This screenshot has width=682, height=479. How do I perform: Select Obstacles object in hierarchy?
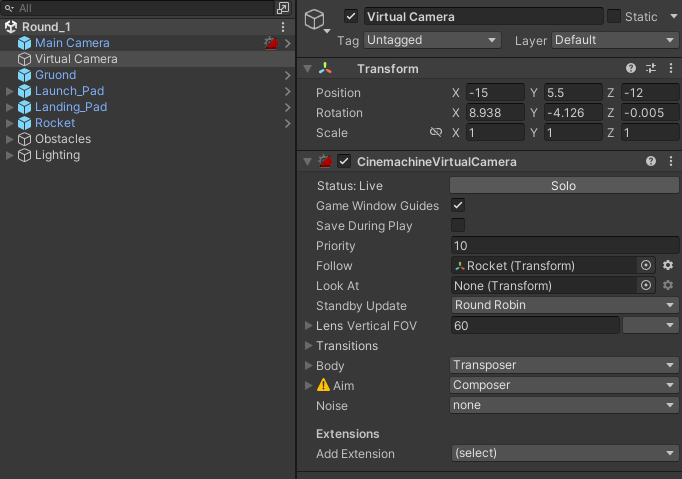click(x=63, y=139)
